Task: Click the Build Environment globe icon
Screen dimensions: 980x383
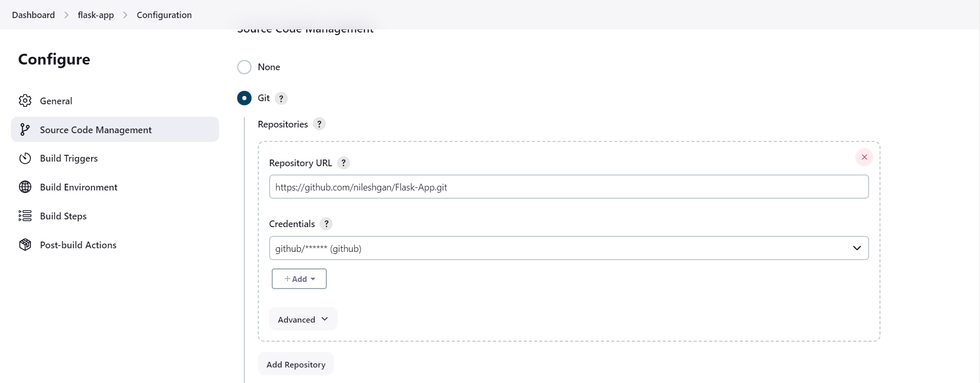Action: 25,187
